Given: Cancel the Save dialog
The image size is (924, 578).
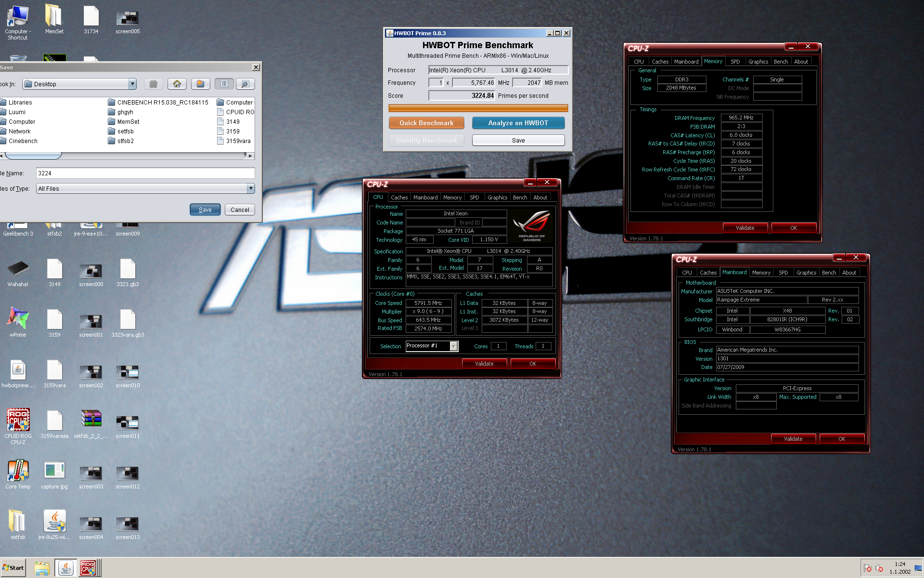Looking at the screenshot, I should (x=240, y=210).
